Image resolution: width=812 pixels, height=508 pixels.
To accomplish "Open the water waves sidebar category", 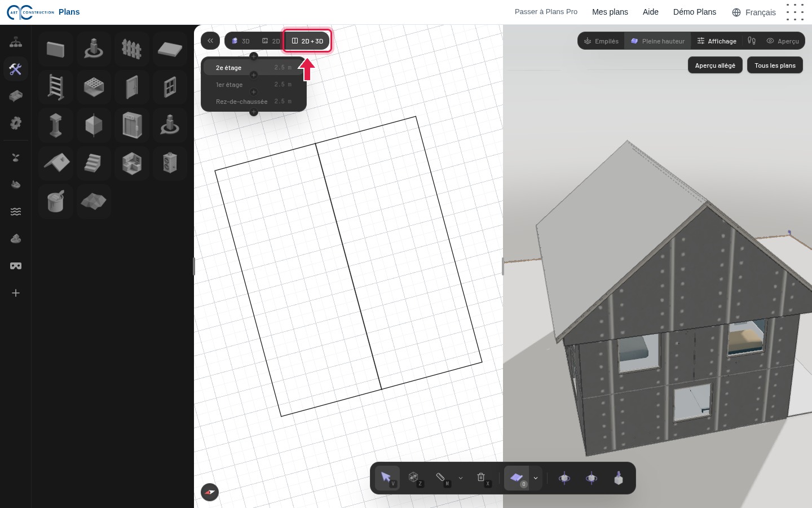I will 16,212.
